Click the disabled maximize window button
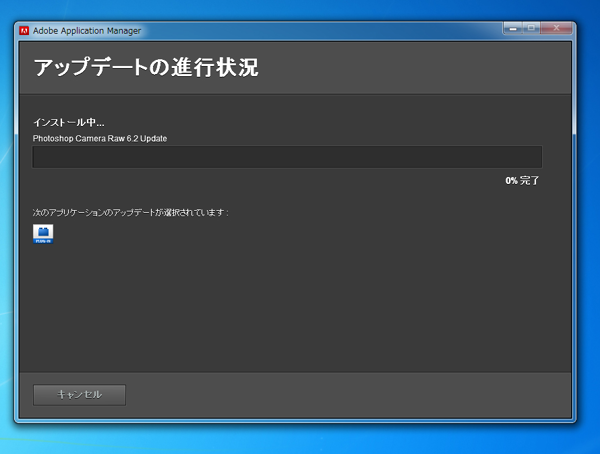600x454 pixels. tap(531, 28)
